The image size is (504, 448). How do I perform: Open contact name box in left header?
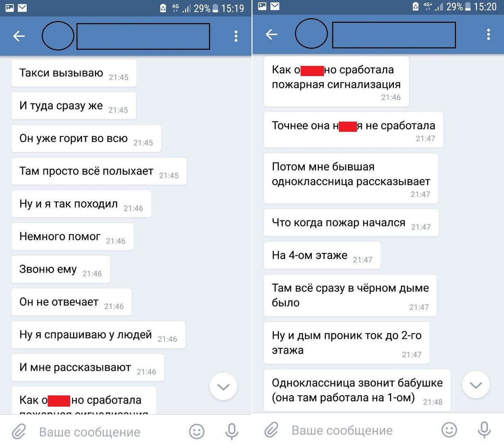(x=143, y=37)
